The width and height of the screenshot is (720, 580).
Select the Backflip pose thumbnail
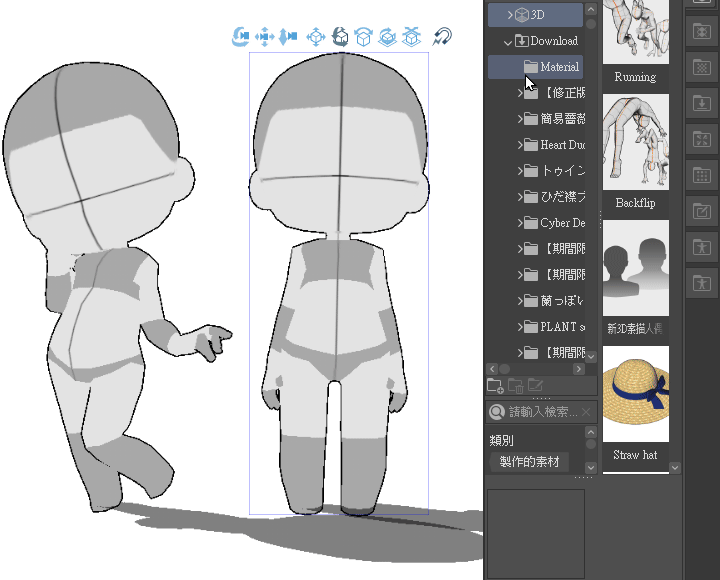636,142
